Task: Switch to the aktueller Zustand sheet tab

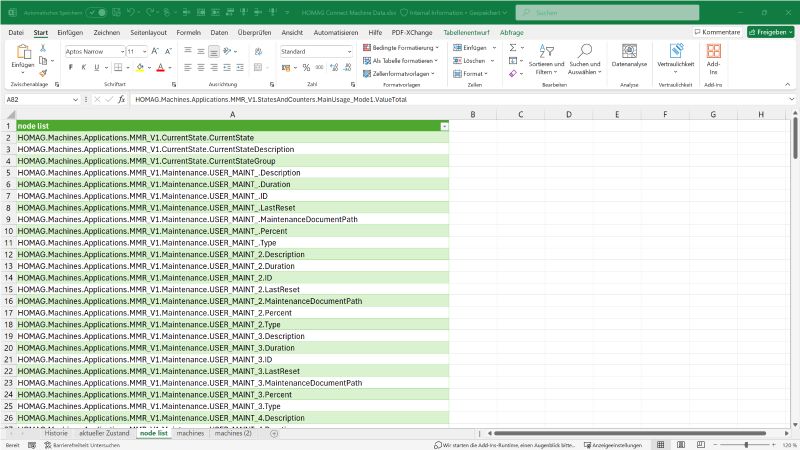Action: [x=104, y=433]
